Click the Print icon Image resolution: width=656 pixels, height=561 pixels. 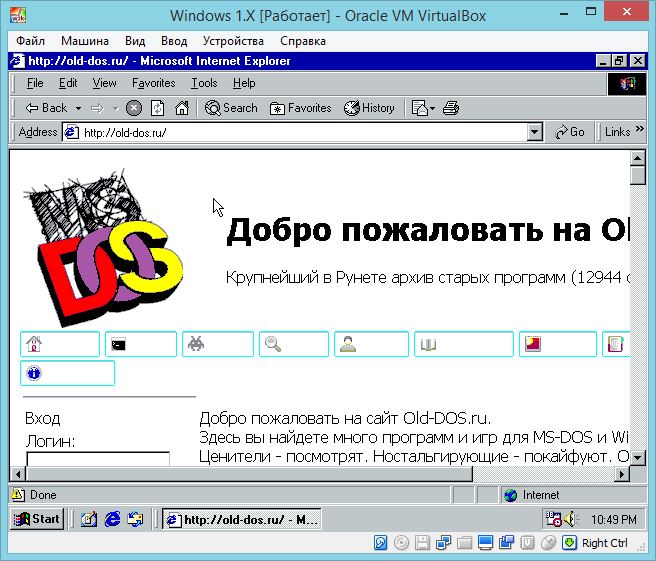(451, 108)
